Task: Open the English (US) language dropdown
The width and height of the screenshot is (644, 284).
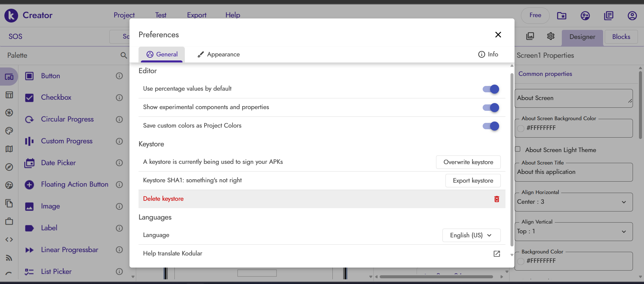Action: 471,235
